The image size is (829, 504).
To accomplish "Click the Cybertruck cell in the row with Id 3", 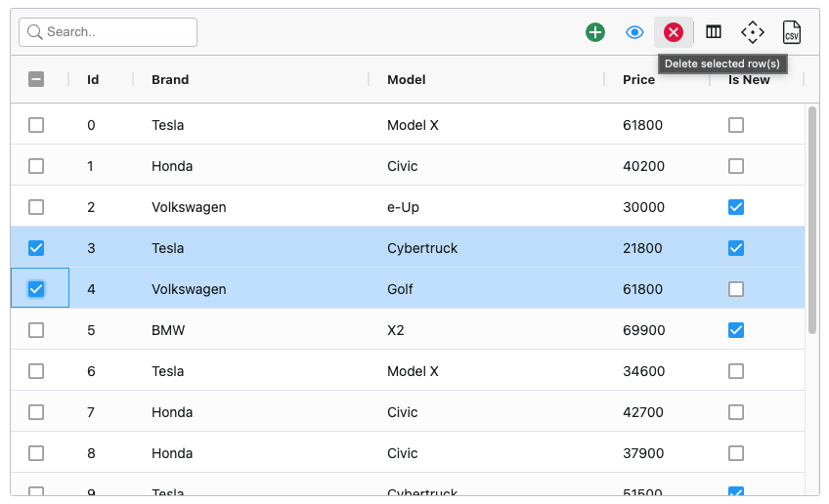I will coord(422,248).
